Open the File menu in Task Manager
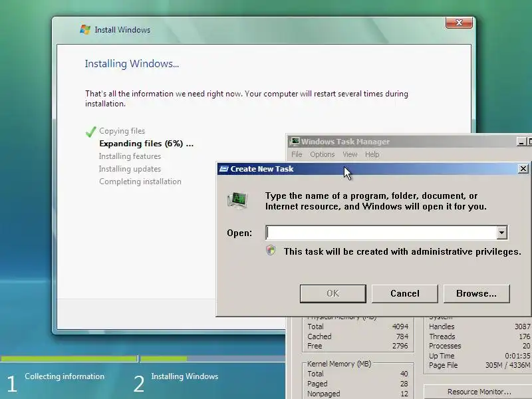 click(x=297, y=154)
